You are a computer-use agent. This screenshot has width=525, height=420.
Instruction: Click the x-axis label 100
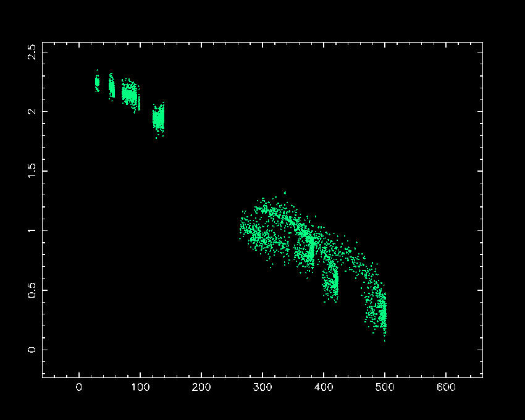pos(140,387)
